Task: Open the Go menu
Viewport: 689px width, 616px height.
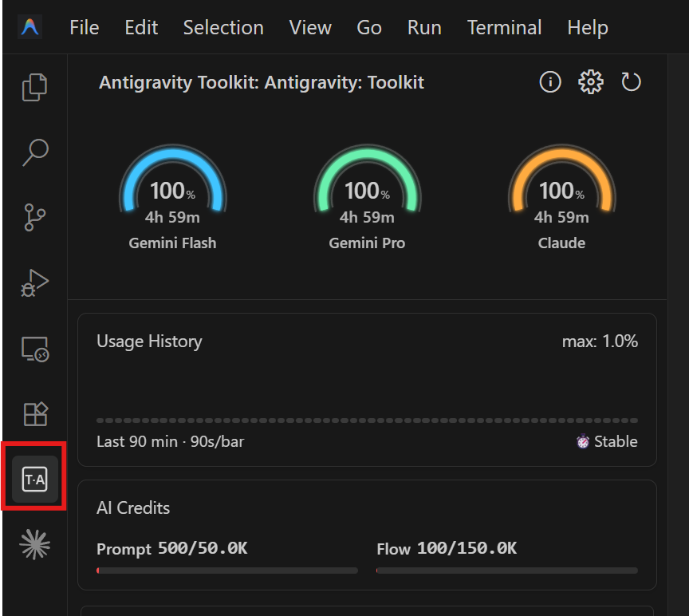Action: 369,28
